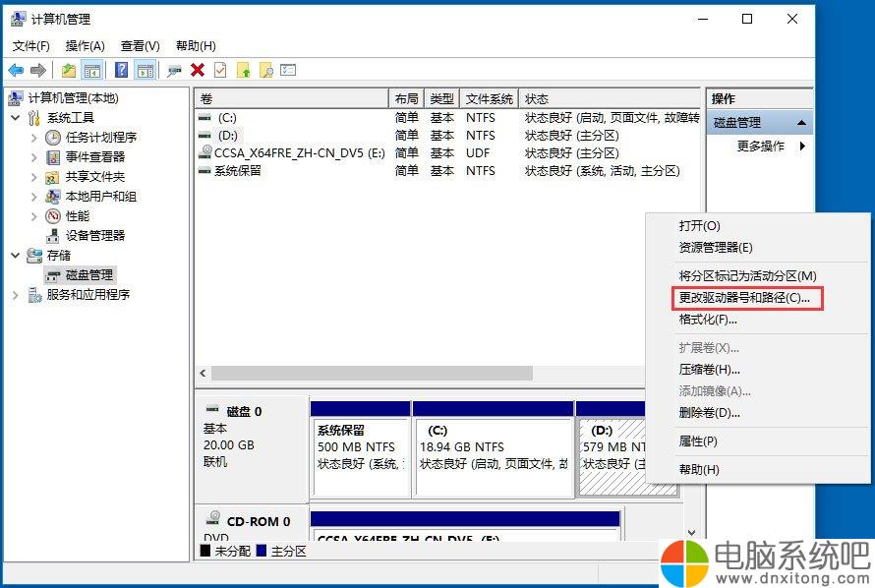875x588 pixels.
Task: Expand the 任务计划程序 node
Action: point(33,138)
